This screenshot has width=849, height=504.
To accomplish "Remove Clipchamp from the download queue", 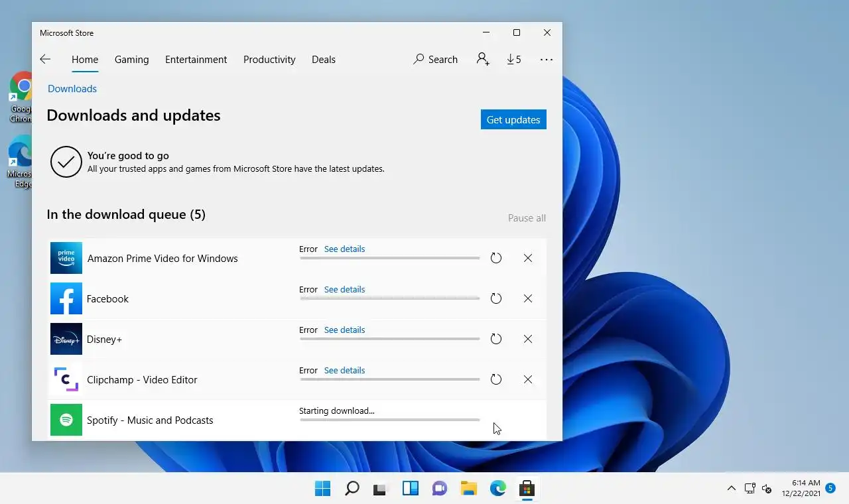I will [x=528, y=379].
